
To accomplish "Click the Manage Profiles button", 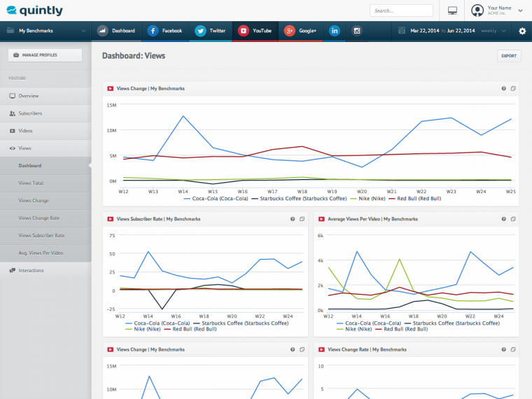I will click(x=45, y=55).
